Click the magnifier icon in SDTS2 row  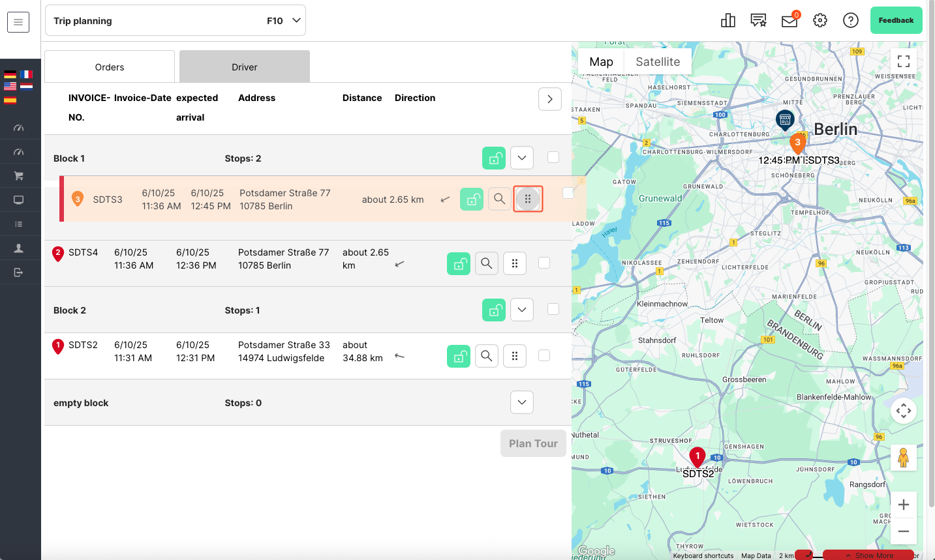(487, 356)
